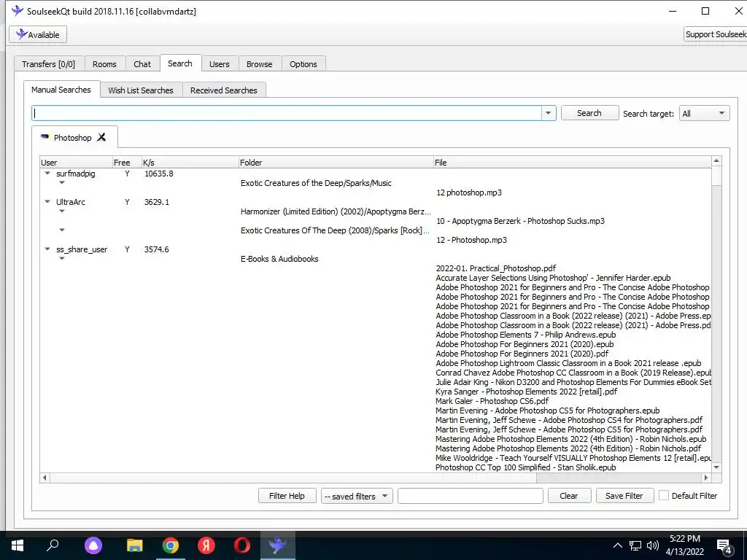The width and height of the screenshot is (747, 560).
Task: Collapse the ss_share_user results
Action: pos(47,249)
